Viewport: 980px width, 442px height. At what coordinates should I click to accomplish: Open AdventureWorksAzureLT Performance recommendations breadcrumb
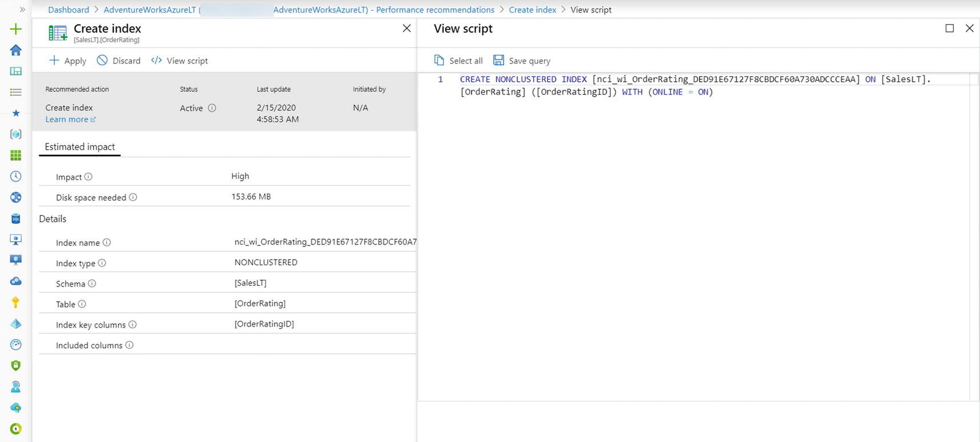(299, 10)
